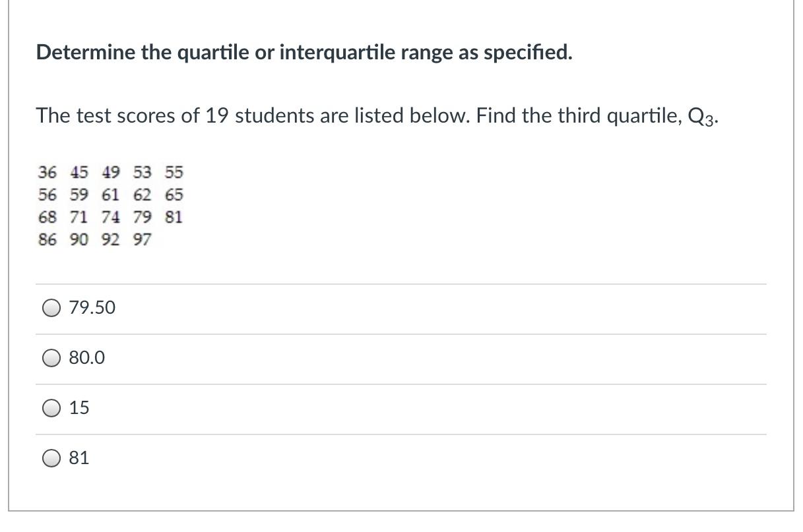Click the bold heading about quartile range
The image size is (803, 532).
[304, 53]
